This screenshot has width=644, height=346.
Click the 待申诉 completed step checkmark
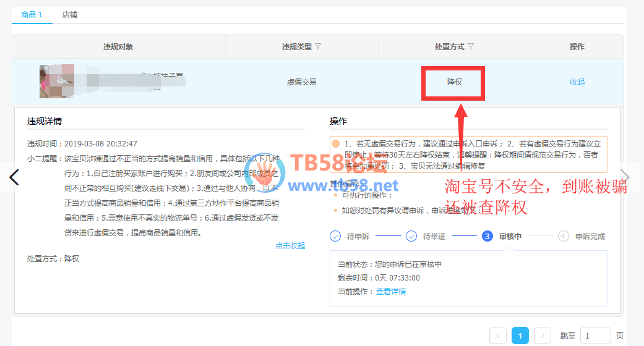click(x=336, y=236)
